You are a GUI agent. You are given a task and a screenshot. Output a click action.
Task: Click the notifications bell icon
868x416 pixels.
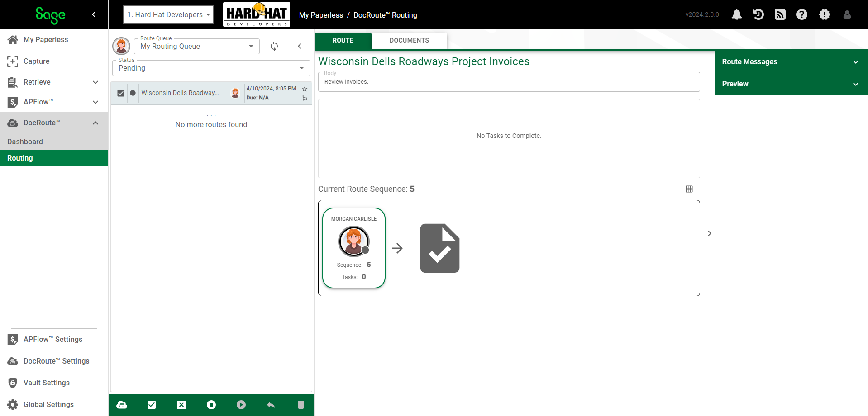pos(736,14)
